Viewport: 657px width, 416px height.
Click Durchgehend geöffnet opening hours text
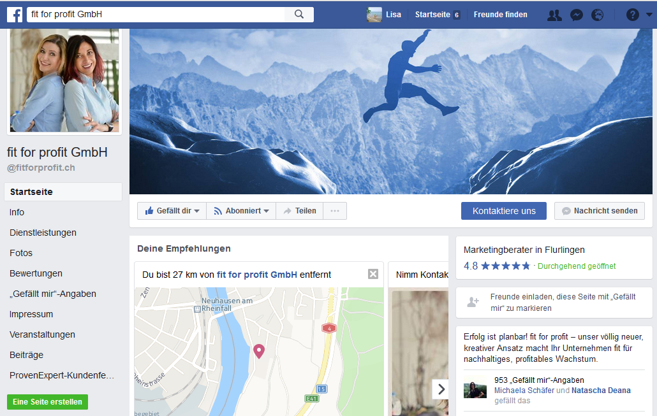577,266
